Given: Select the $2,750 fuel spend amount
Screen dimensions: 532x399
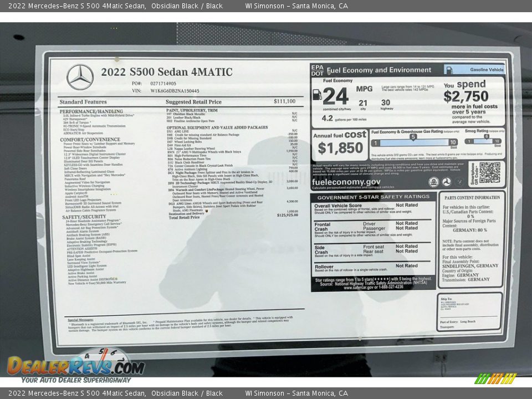Looking at the screenshot, I should (466, 96).
